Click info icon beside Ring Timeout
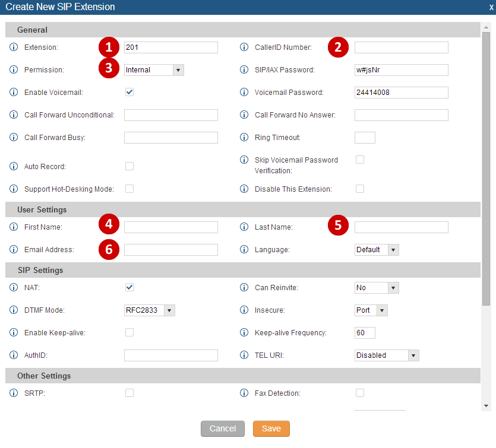 (244, 138)
